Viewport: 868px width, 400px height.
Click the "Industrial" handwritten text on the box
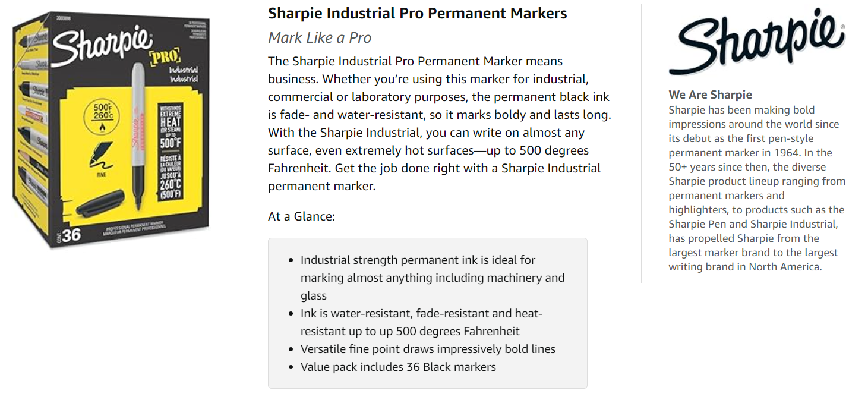tap(183, 70)
